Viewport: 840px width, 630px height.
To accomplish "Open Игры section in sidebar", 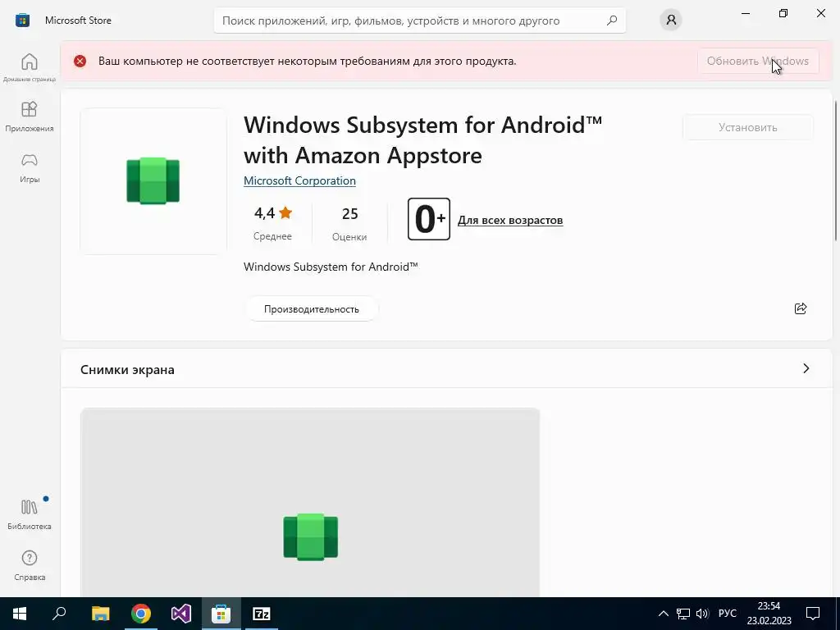I will 30,168.
